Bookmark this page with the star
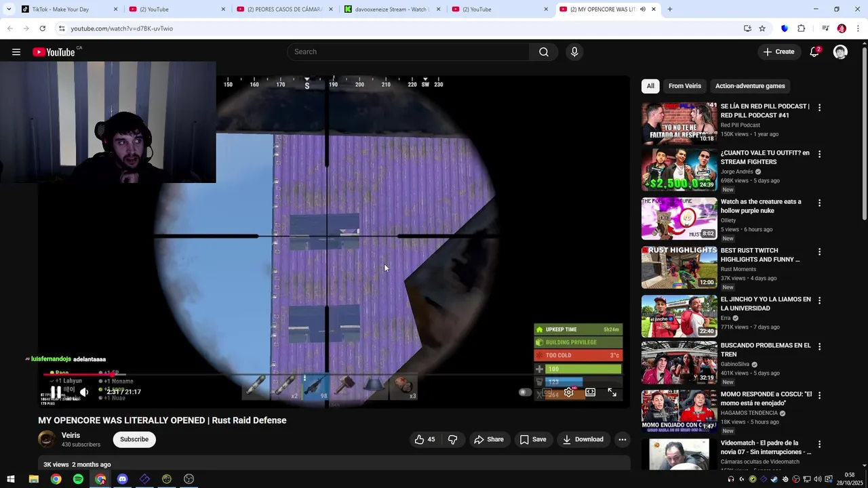This screenshot has height=488, width=868. 762,28
